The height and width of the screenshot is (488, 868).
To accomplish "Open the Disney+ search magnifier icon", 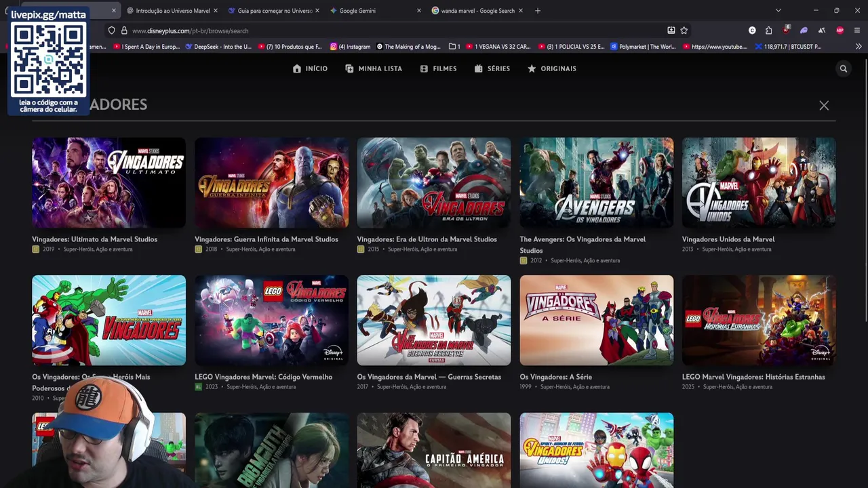I will click(844, 68).
